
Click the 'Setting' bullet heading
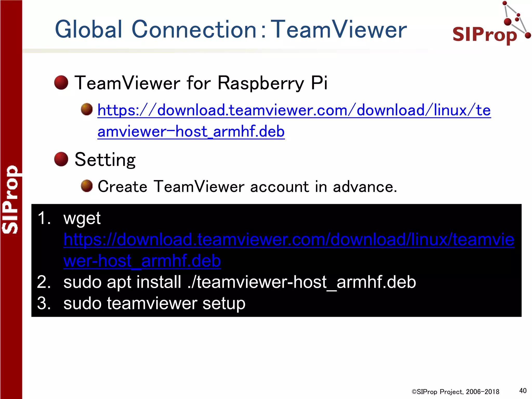click(105, 159)
